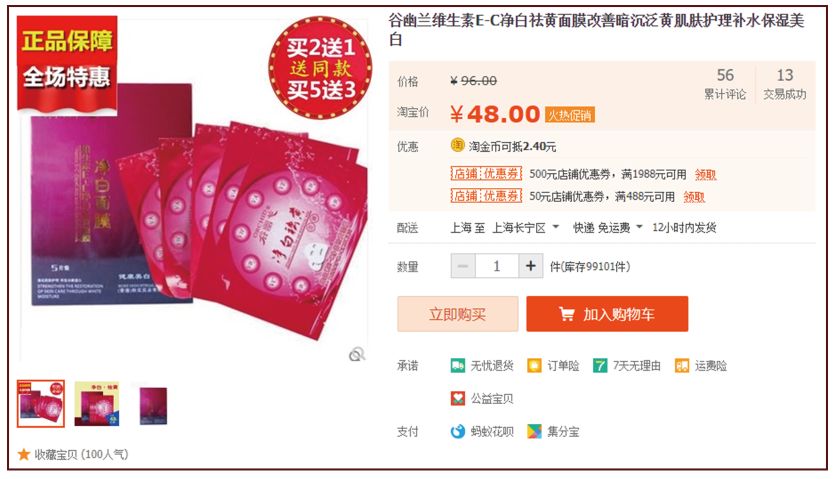This screenshot has width=835, height=479.
Task: Click the 淘金币 coin icon
Action: point(457,145)
